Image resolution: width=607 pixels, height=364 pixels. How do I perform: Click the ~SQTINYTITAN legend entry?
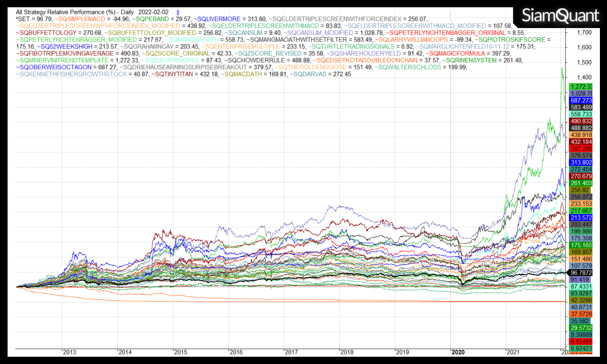tap(172, 74)
